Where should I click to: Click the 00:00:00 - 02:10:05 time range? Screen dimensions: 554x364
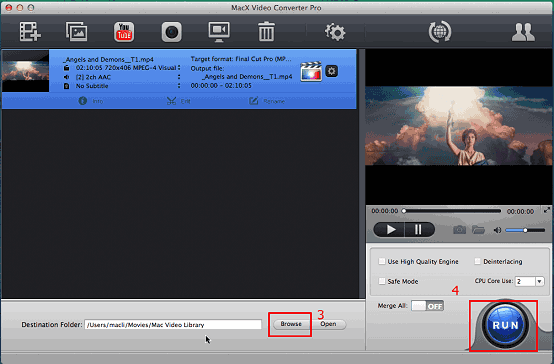coord(221,86)
